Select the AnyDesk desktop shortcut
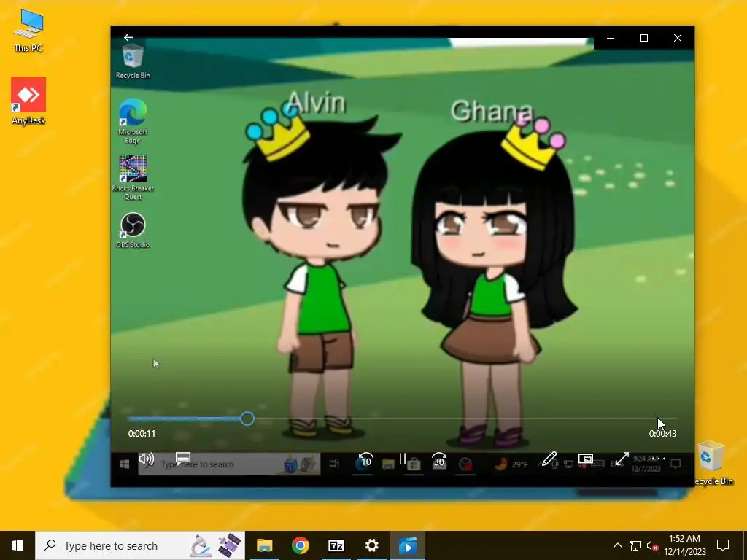This screenshot has height=560, width=747. 28,101
